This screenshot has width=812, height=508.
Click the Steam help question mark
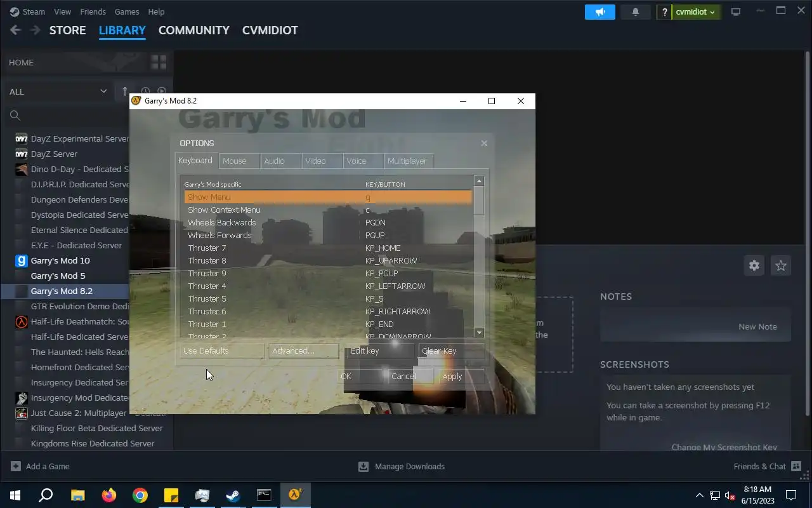664,12
